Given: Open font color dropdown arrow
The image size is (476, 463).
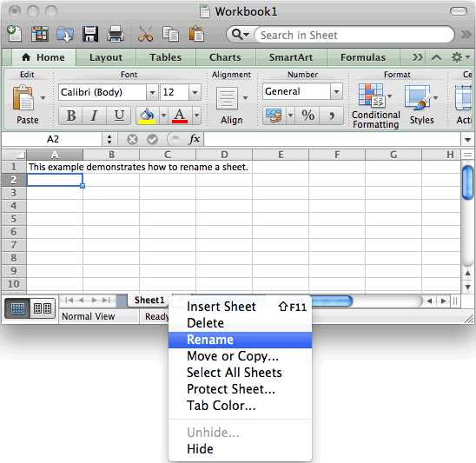Looking at the screenshot, I should point(196,116).
